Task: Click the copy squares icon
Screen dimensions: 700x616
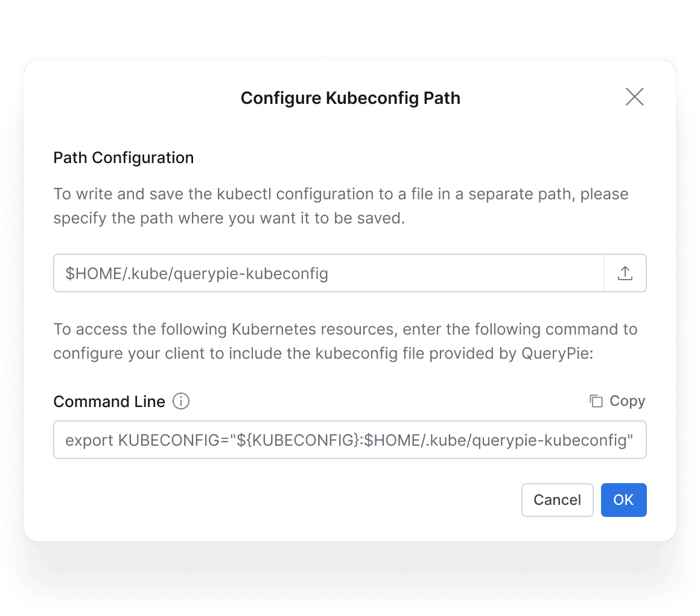Action: [596, 401]
